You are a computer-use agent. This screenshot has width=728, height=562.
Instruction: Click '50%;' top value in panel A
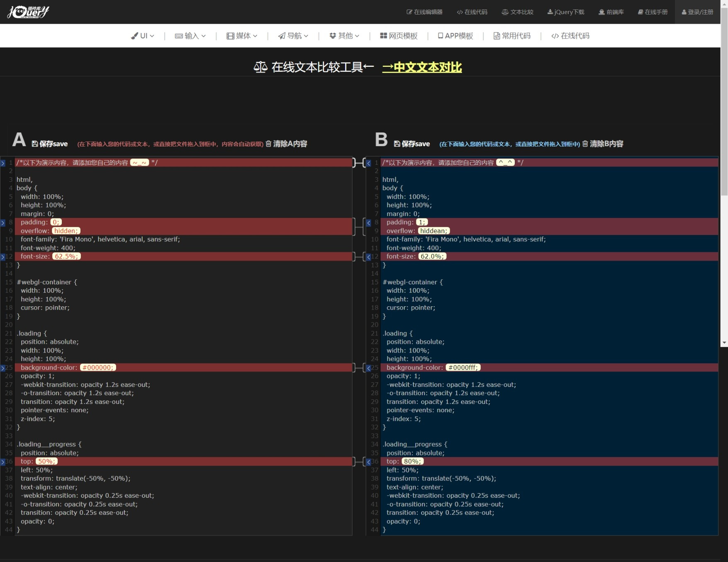[46, 461]
